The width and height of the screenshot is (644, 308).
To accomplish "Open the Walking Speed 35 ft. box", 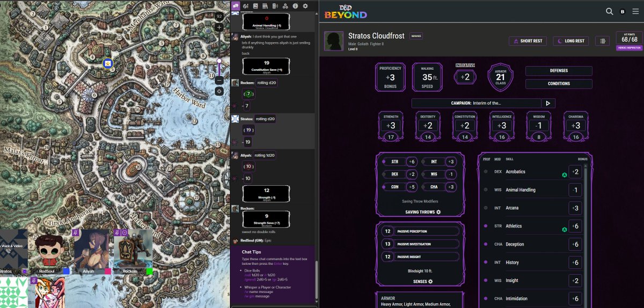I will tap(427, 77).
